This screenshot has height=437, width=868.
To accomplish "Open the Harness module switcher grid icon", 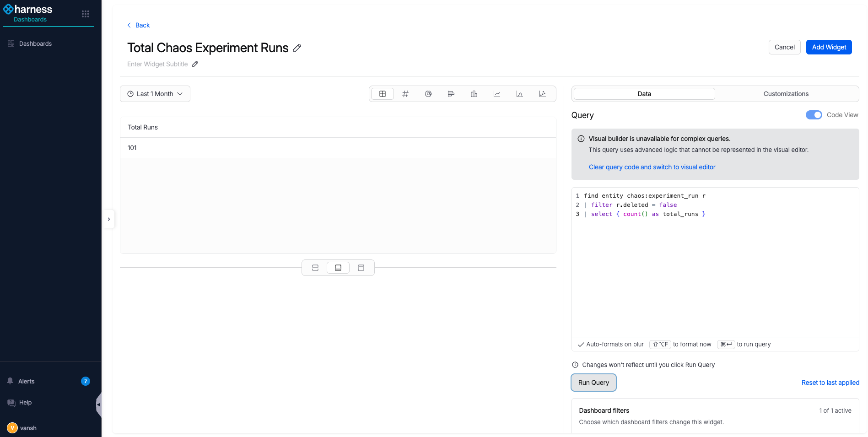I will pos(86,14).
